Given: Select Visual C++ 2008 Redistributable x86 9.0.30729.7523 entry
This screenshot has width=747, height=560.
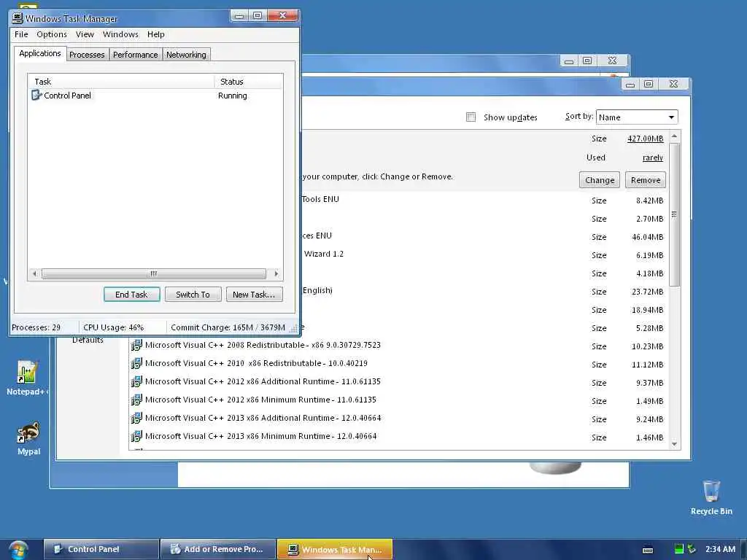Looking at the screenshot, I should pyautogui.click(x=399, y=345).
